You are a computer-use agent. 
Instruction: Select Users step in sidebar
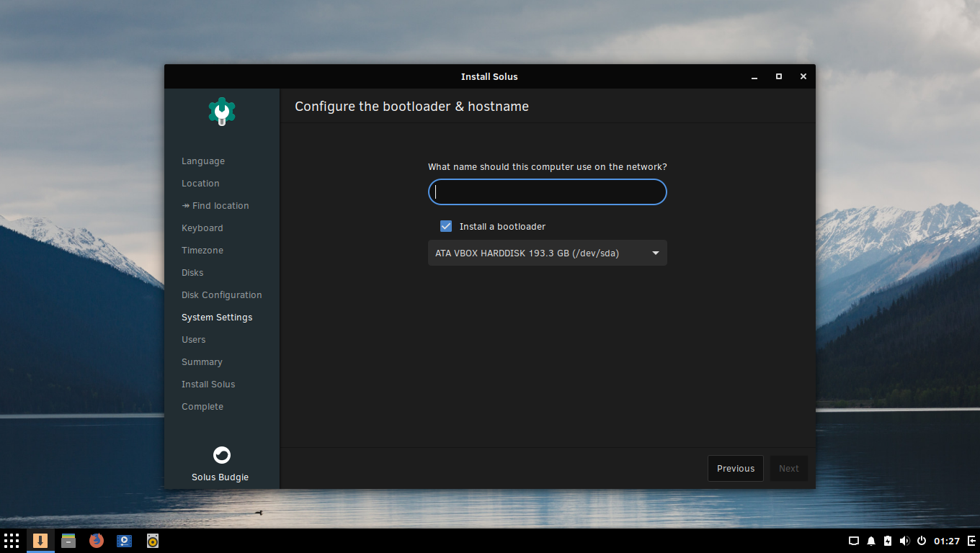(x=194, y=340)
